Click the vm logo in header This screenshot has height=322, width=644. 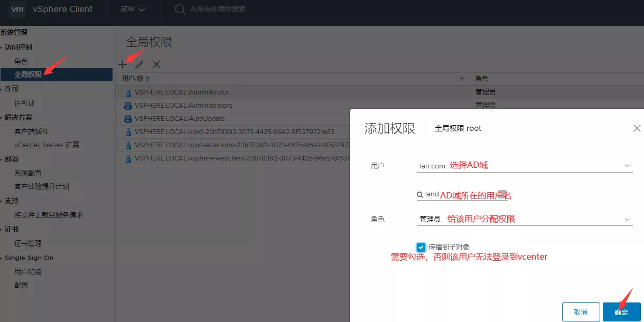coord(18,10)
